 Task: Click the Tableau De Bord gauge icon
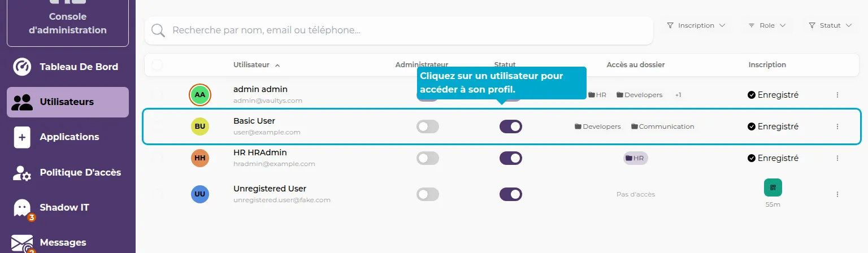(x=22, y=67)
